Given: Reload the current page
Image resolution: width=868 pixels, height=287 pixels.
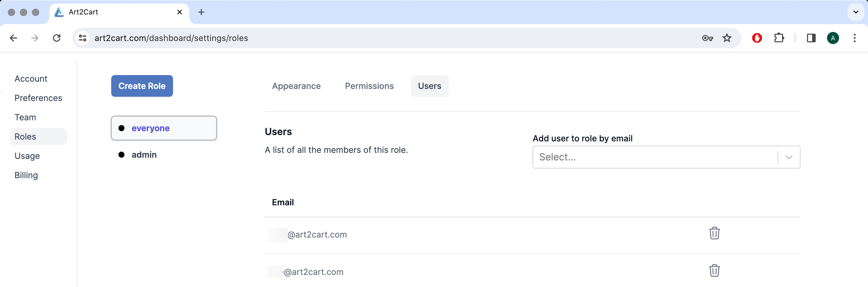Looking at the screenshot, I should pos(57,38).
